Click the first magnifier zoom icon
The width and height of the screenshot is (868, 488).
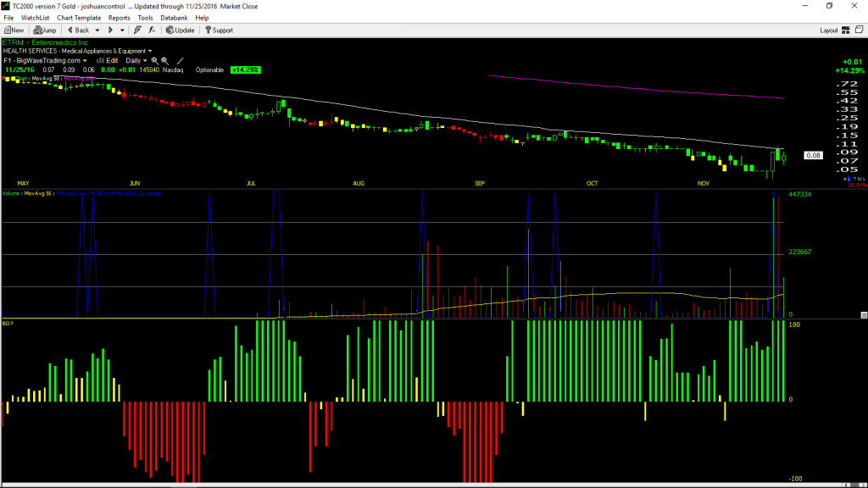click(154, 61)
